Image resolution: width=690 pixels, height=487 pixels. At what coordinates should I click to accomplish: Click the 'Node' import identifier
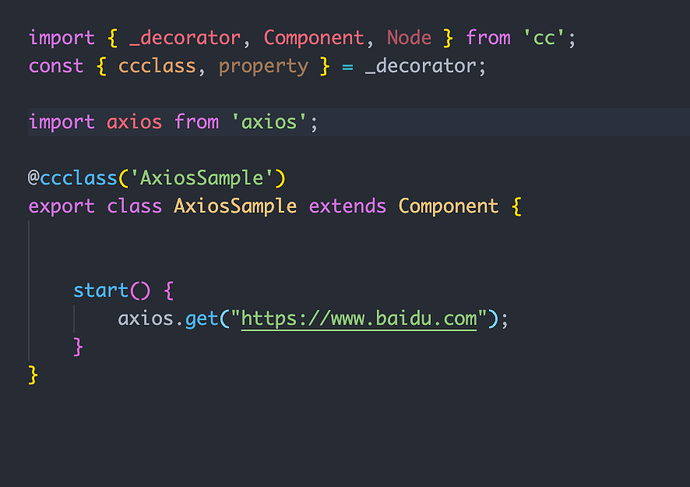pos(409,38)
